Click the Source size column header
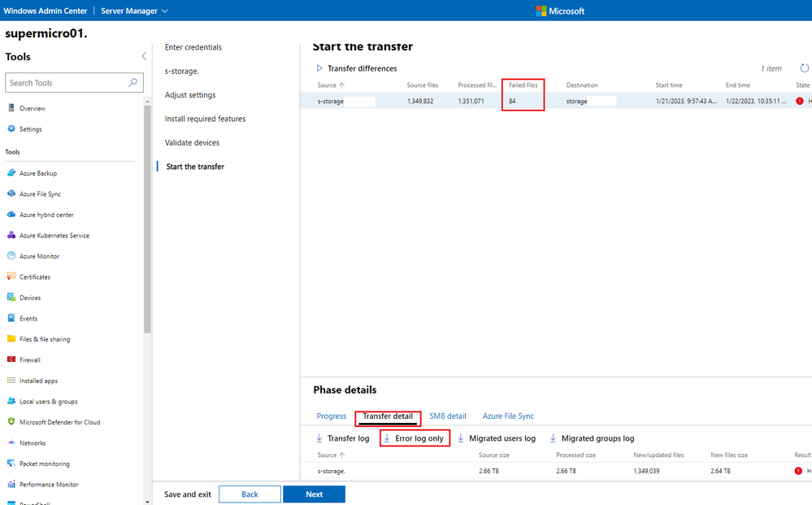Image resolution: width=812 pixels, height=505 pixels. [493, 455]
